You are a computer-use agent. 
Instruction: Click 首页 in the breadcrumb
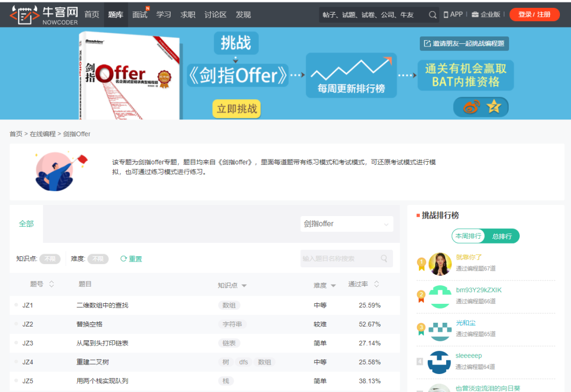point(16,134)
